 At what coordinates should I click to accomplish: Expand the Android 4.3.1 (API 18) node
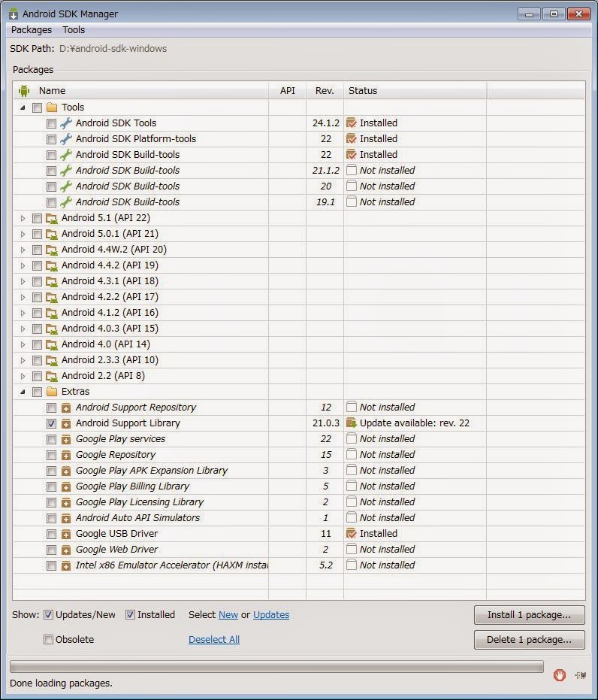tap(23, 281)
